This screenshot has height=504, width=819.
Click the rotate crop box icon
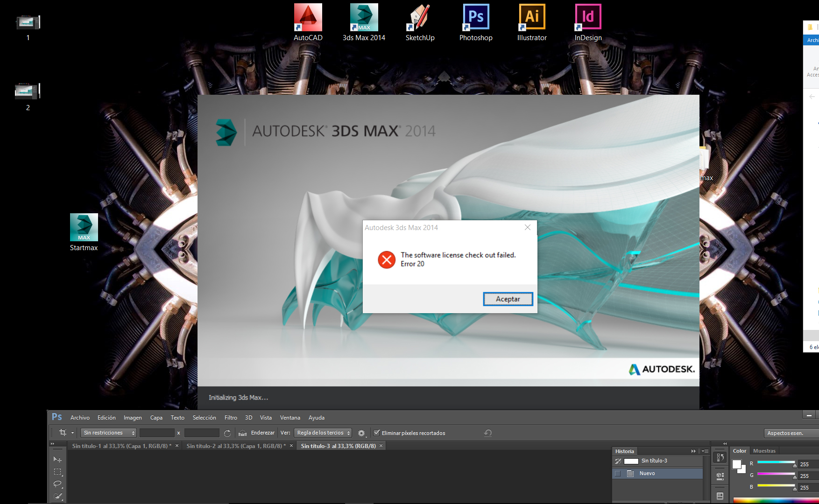[x=227, y=433]
